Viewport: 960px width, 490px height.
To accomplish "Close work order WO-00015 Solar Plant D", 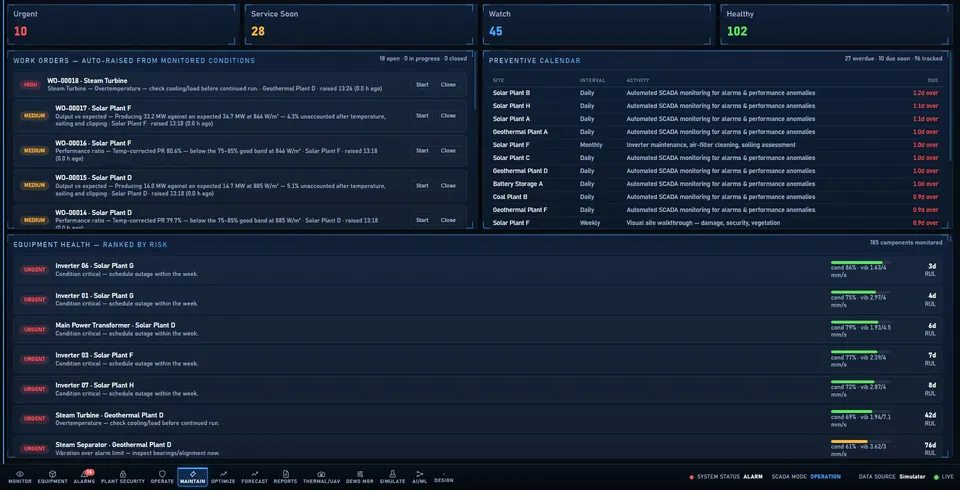I will 448,185.
